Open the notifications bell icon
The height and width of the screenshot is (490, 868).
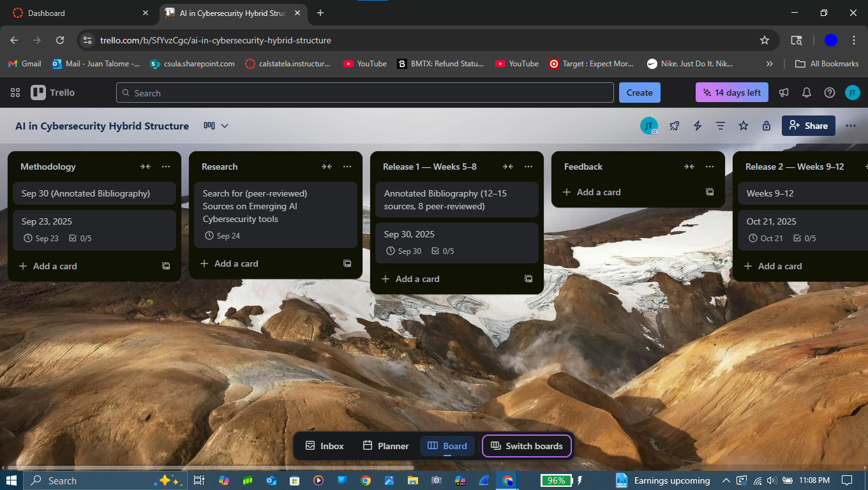click(x=807, y=93)
